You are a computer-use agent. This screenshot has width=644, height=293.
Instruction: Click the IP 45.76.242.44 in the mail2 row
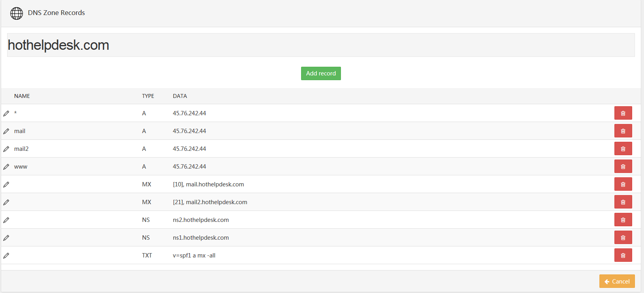point(189,149)
